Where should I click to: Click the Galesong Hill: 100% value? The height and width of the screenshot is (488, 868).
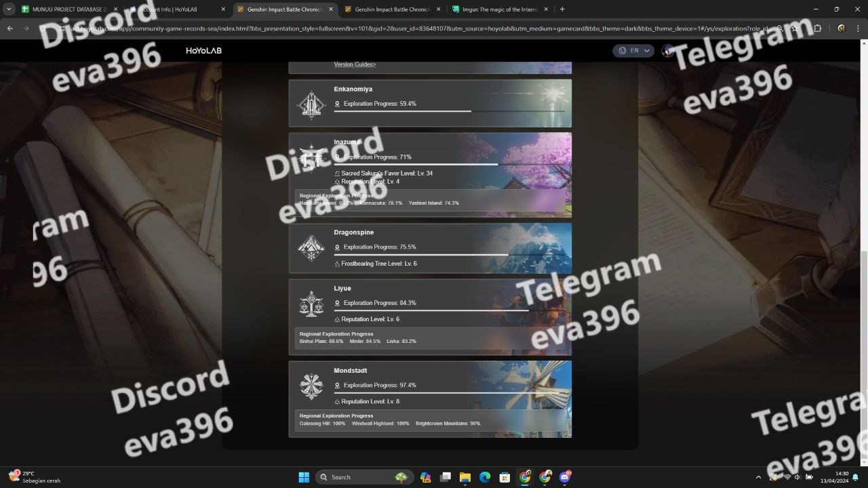pyautogui.click(x=323, y=424)
